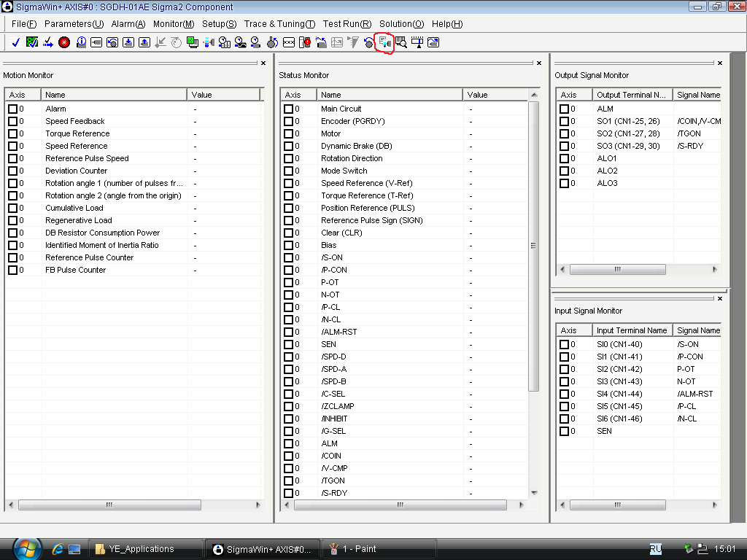Open the Parameters menu

74,24
